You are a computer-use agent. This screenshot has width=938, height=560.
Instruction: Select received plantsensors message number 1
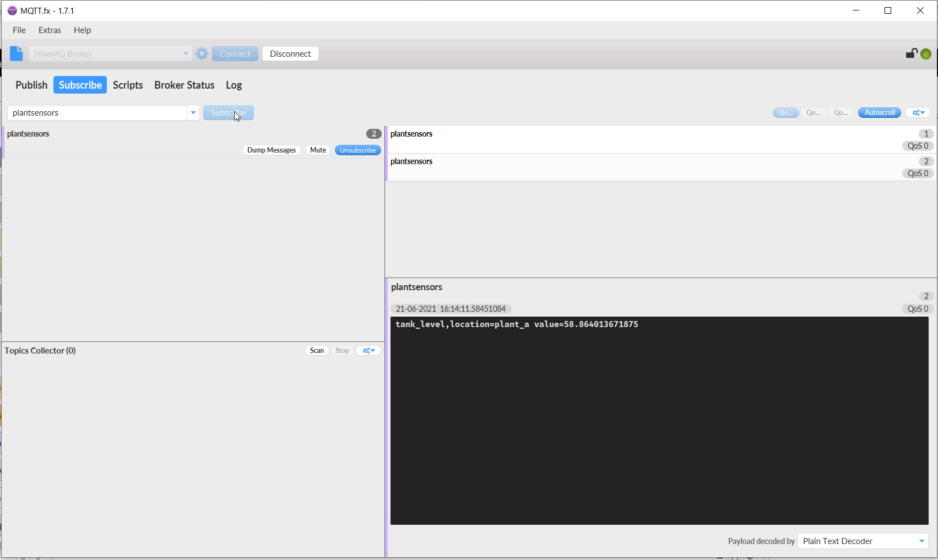pyautogui.click(x=660, y=140)
